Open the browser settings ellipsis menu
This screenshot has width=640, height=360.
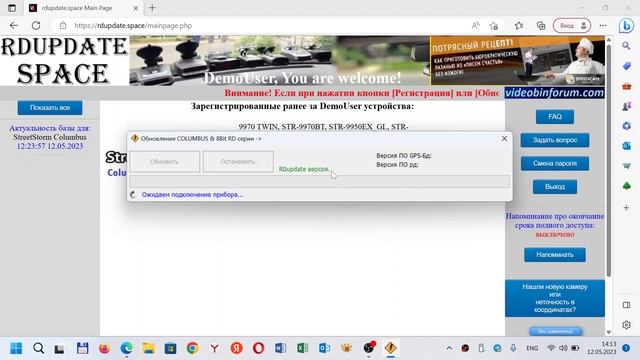(603, 25)
